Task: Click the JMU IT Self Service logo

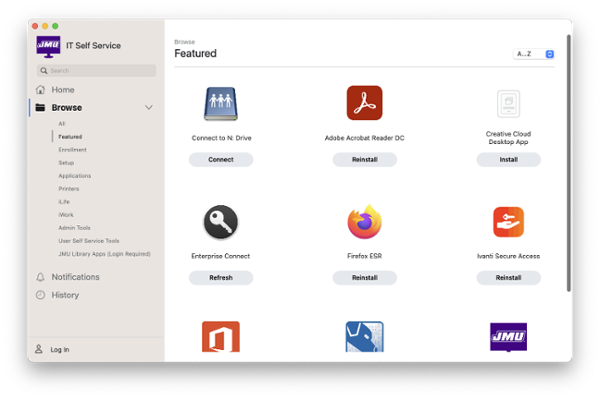Action: [48, 46]
